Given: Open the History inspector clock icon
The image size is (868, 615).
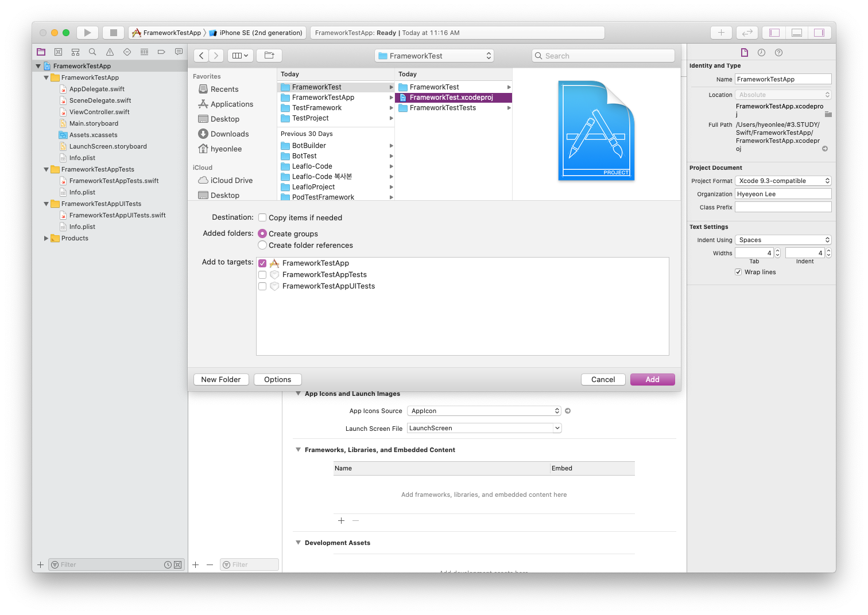Looking at the screenshot, I should tap(761, 52).
